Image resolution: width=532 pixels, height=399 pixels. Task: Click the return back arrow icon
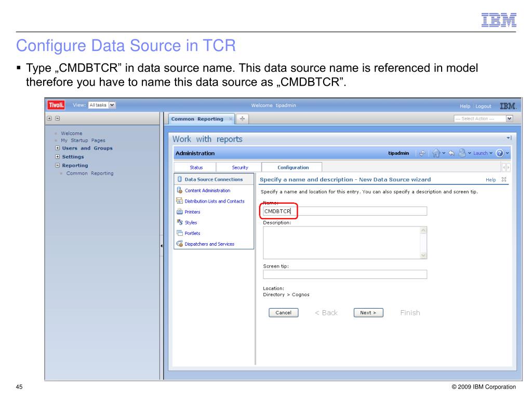coord(451,153)
